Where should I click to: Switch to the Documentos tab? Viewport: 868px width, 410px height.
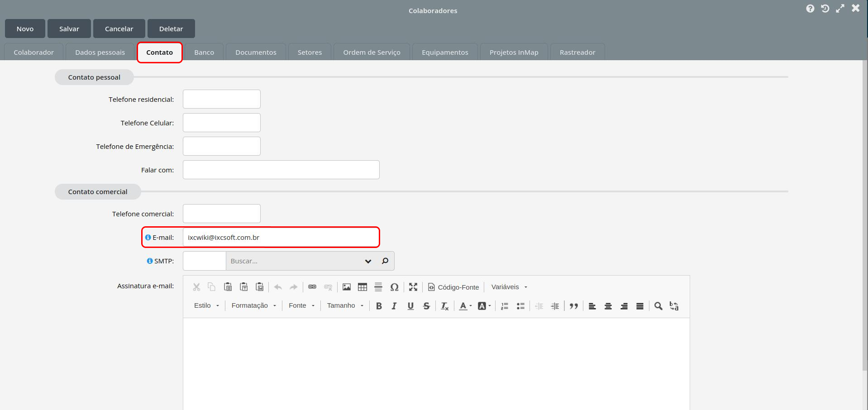click(256, 52)
